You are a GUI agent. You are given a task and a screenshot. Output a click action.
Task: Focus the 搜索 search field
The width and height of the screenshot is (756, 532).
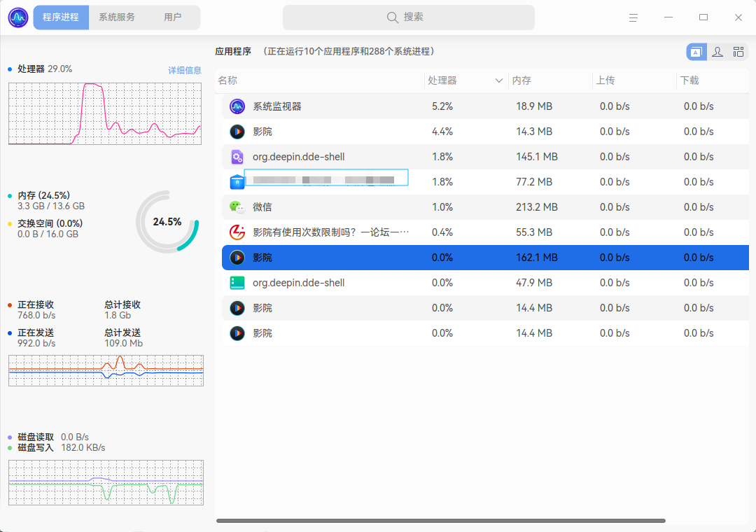[408, 17]
